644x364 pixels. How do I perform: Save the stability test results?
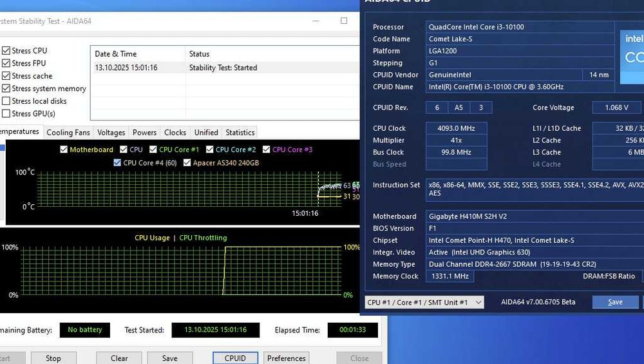169,358
